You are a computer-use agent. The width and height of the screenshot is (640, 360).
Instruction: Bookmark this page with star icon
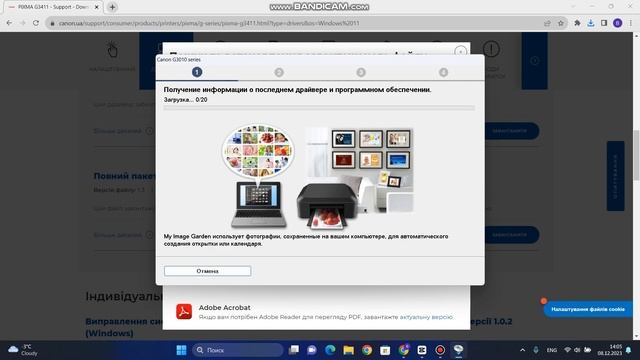coord(561,23)
